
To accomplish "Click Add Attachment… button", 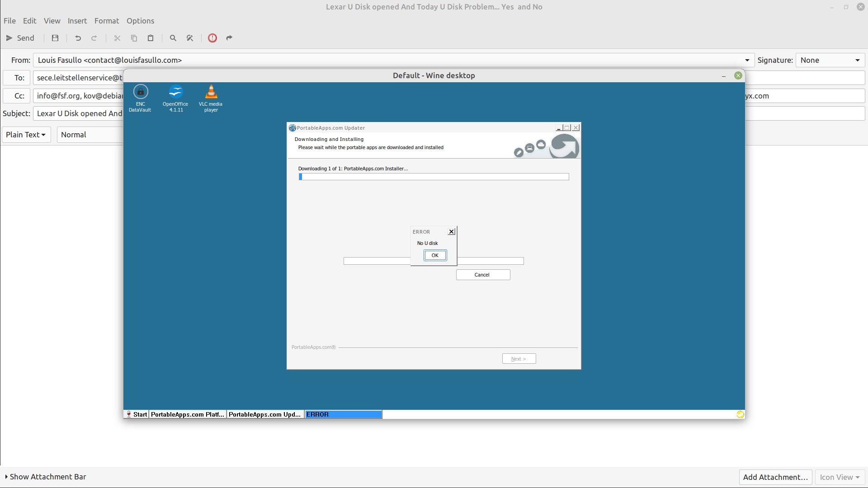I will (x=775, y=477).
